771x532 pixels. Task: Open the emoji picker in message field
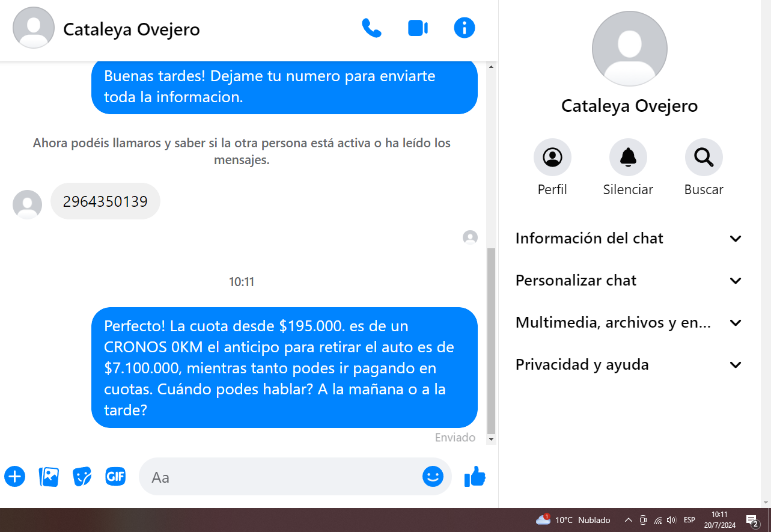coord(433,477)
